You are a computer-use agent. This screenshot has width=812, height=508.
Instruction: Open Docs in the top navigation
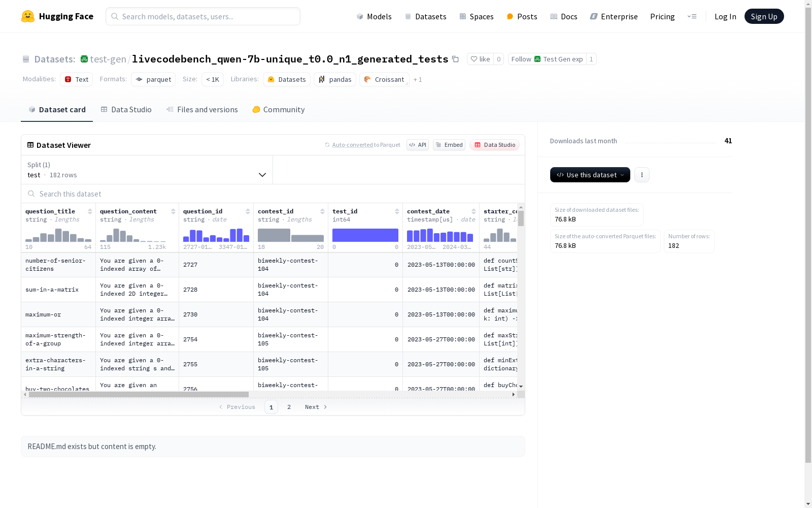coord(564,16)
